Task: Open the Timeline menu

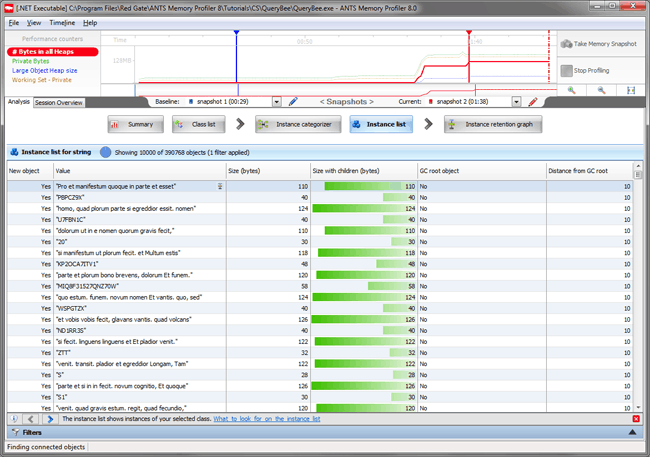Action: click(62, 22)
